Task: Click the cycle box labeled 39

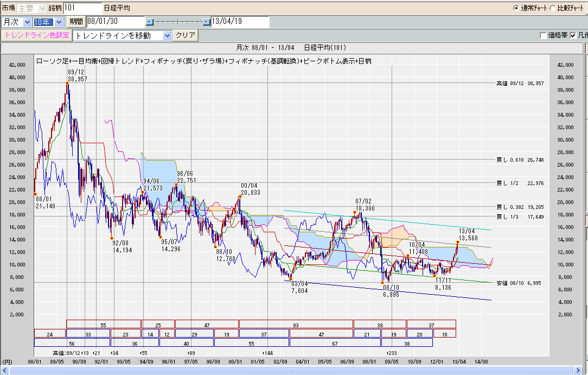Action: point(380,324)
